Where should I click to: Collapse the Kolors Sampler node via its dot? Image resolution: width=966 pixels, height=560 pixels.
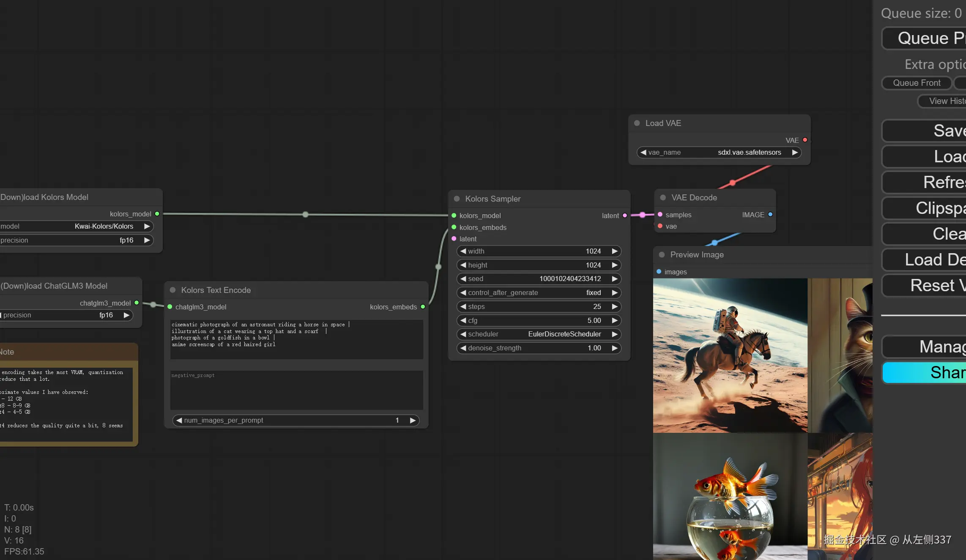(x=457, y=199)
